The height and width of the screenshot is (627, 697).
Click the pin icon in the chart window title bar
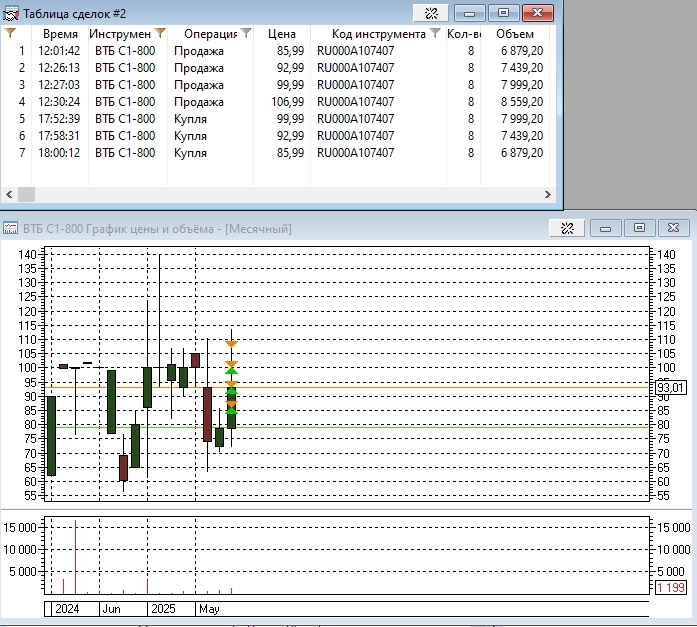point(568,228)
